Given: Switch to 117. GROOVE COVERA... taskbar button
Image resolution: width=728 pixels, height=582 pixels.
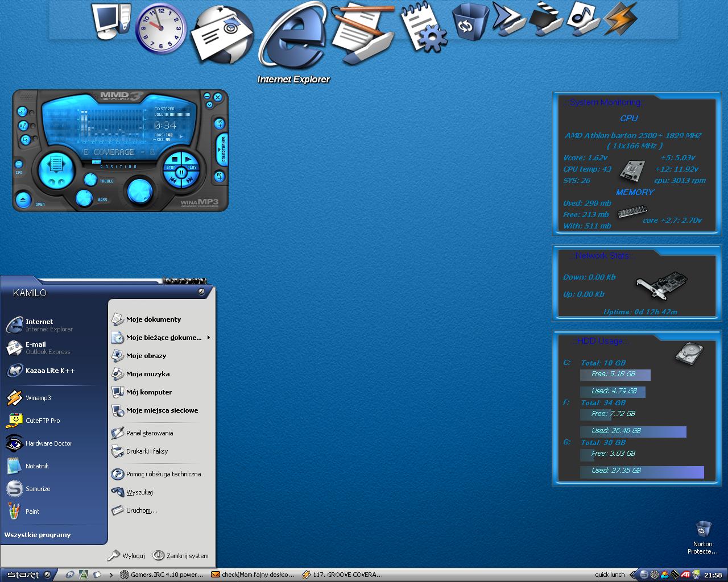Looking at the screenshot, I should tap(343, 575).
